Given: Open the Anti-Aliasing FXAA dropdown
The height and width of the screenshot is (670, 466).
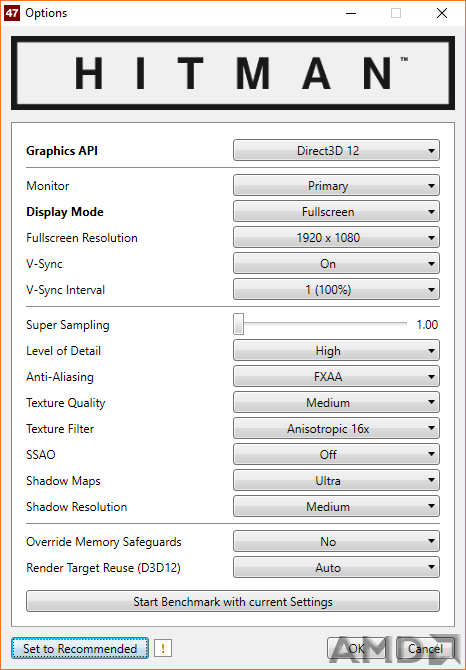Looking at the screenshot, I should (x=336, y=377).
